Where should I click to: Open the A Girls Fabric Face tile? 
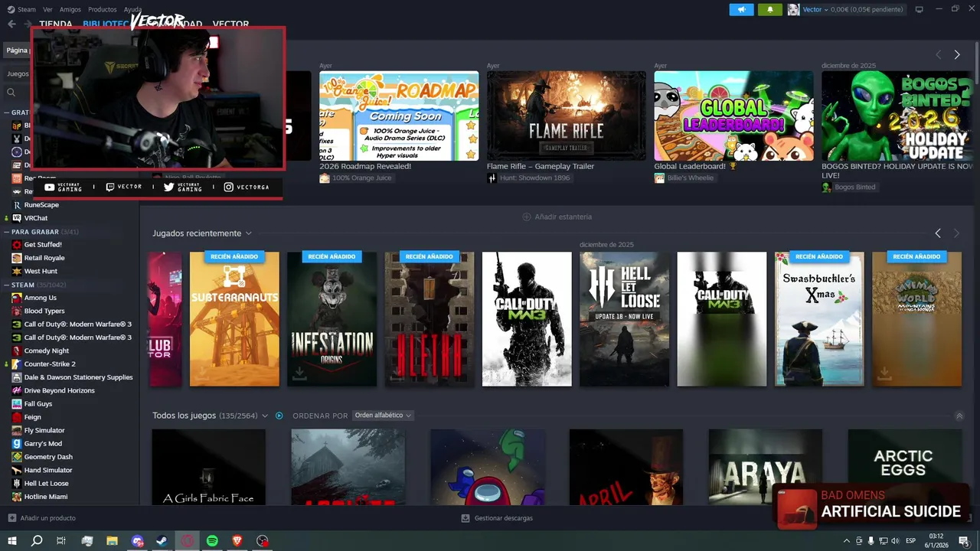(x=209, y=467)
